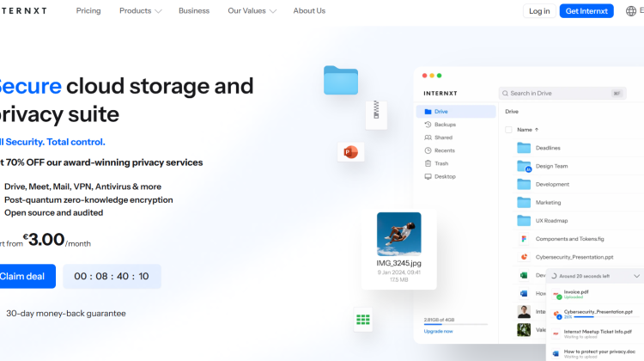This screenshot has height=361, width=644.
Task: Click the person photo thumbnail in the list
Action: (x=524, y=312)
